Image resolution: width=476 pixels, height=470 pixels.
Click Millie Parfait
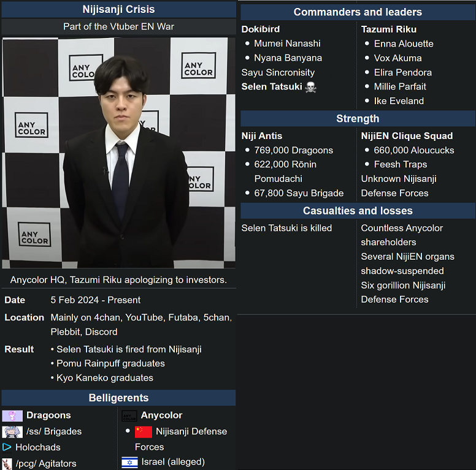[x=400, y=87]
